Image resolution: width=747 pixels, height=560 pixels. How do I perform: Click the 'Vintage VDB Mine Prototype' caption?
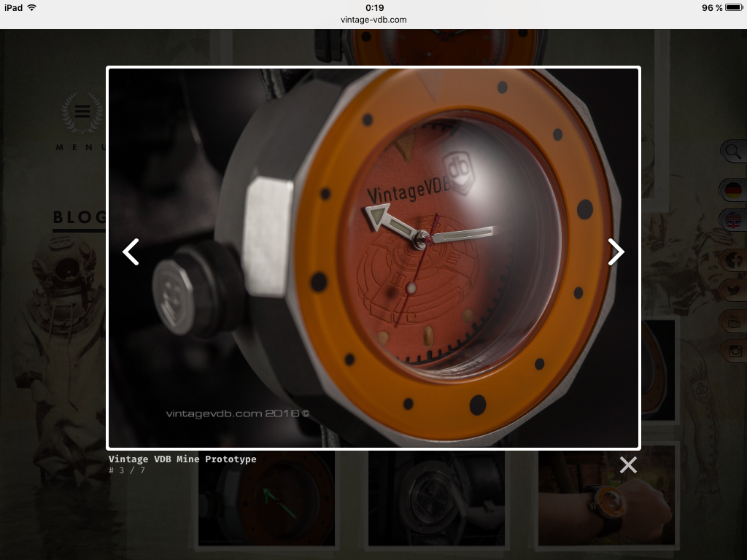point(182,459)
